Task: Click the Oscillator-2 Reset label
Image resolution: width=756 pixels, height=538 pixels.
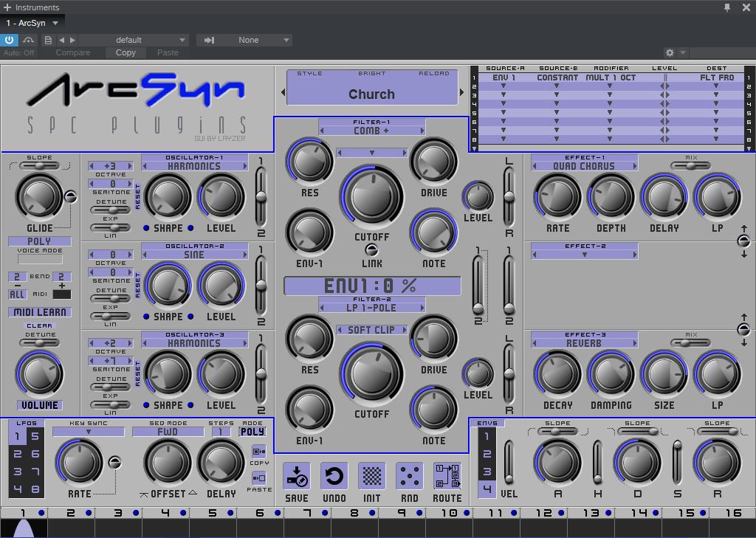Action: click(137, 286)
